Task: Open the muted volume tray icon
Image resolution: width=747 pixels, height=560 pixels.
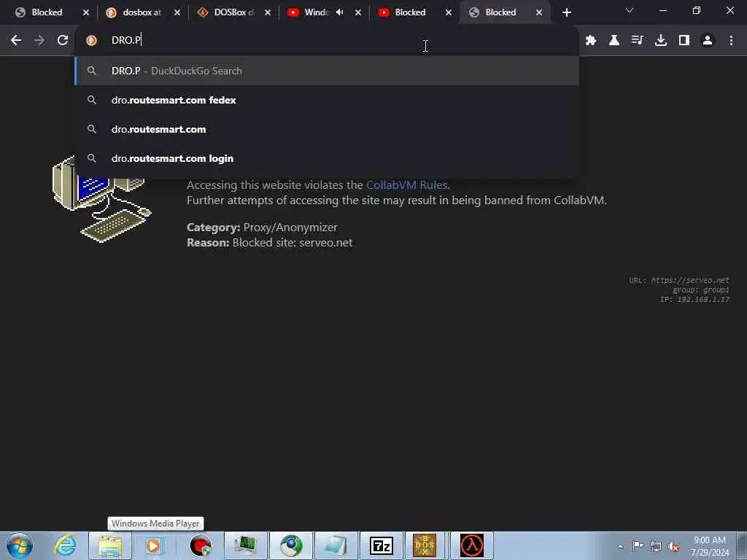Action: coord(673,546)
